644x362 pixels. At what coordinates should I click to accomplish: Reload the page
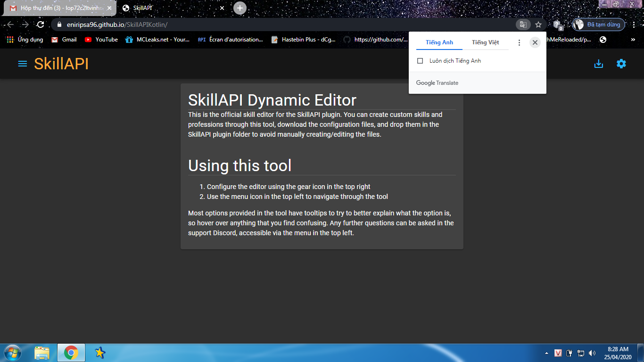41,25
